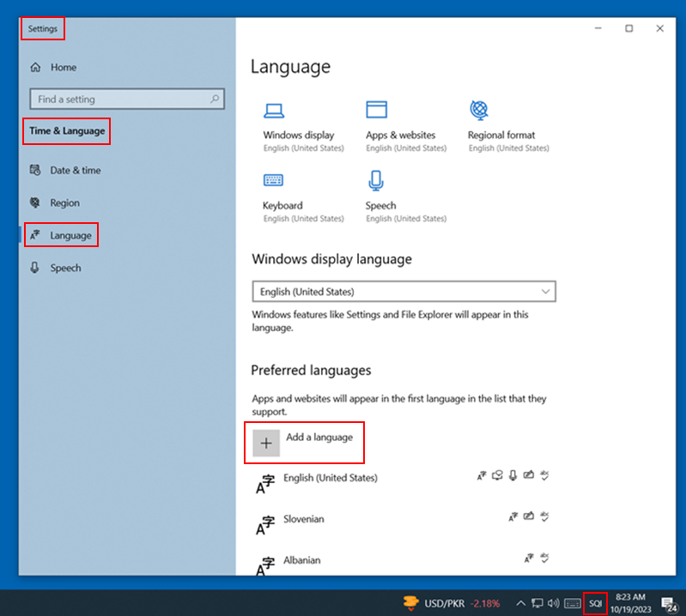Expand the Windows display language dropdown
This screenshot has height=616, width=686.
404,292
